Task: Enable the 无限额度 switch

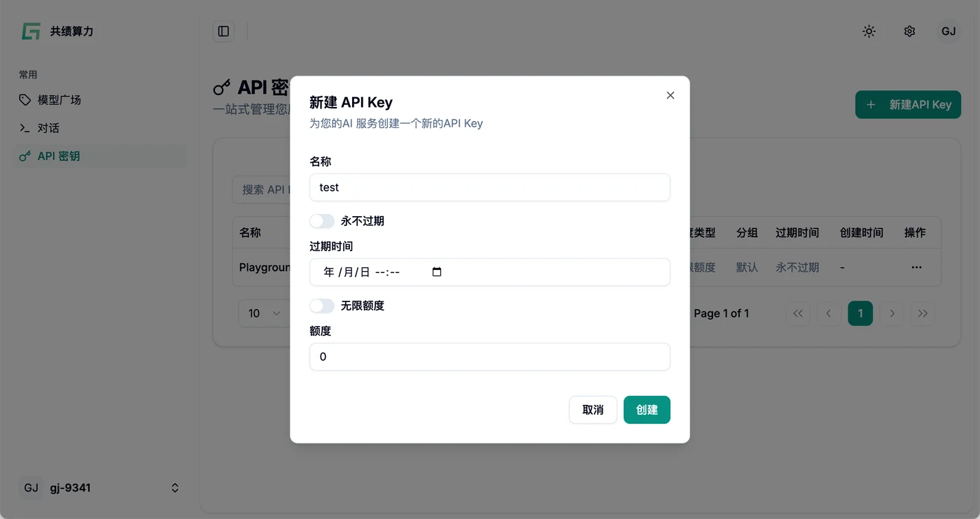Action: coord(322,306)
